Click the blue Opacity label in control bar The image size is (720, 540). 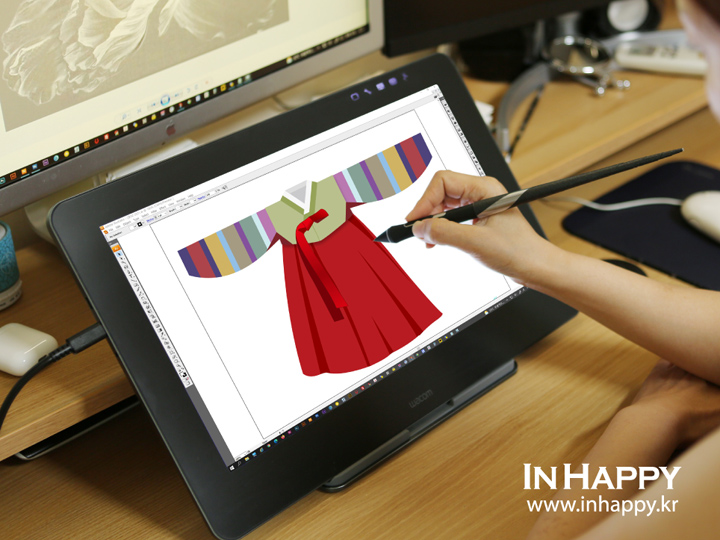coord(201,197)
